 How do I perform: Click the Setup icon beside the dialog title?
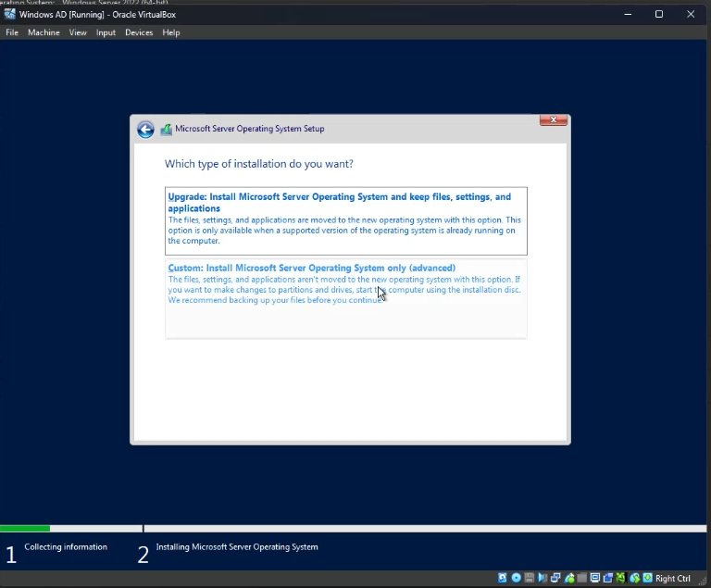click(x=167, y=130)
